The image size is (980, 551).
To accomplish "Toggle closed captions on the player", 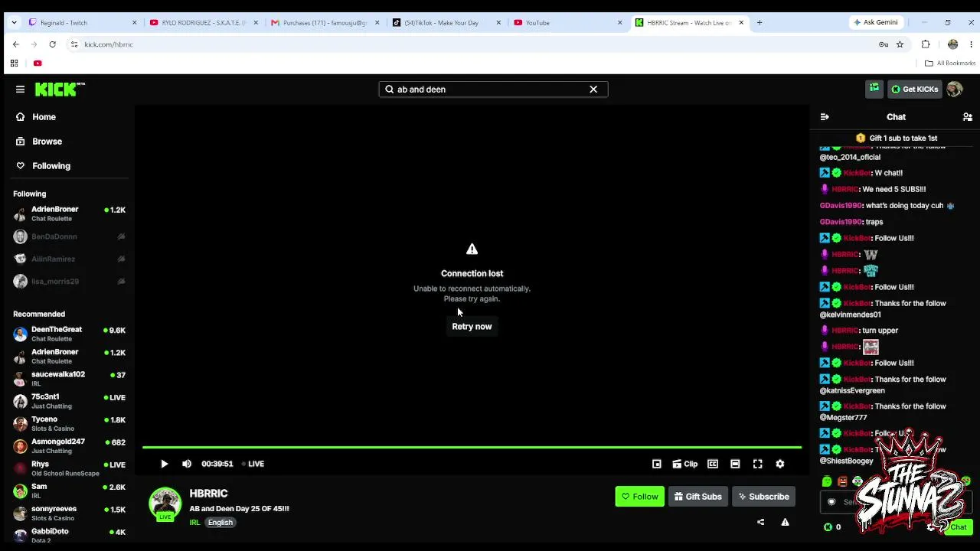I will coord(713,464).
